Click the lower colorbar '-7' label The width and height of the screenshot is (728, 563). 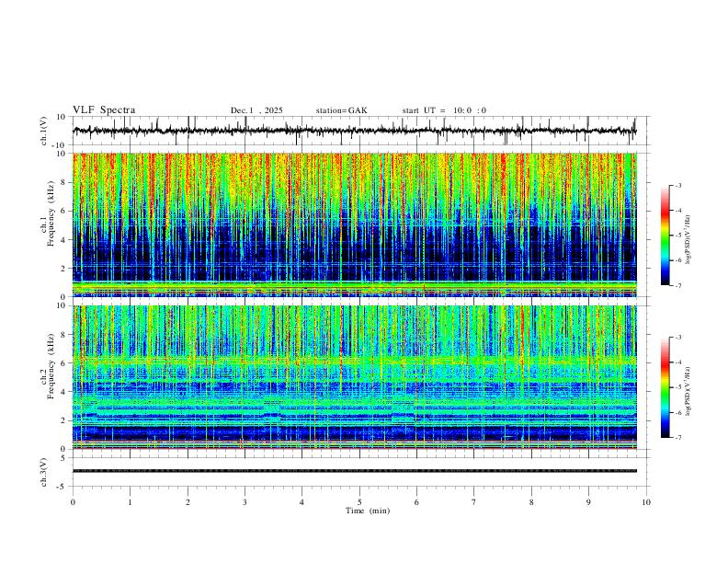(x=677, y=438)
